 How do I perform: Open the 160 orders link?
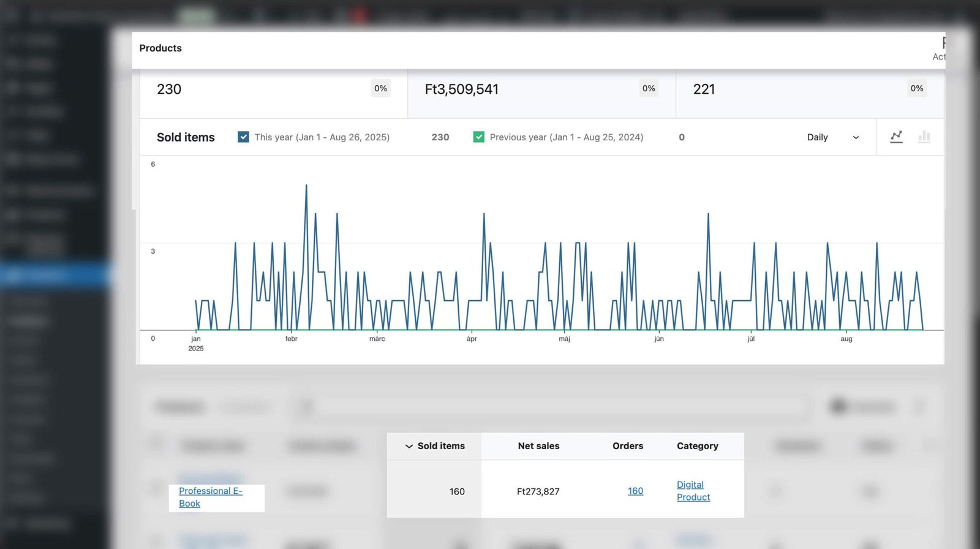pos(635,491)
